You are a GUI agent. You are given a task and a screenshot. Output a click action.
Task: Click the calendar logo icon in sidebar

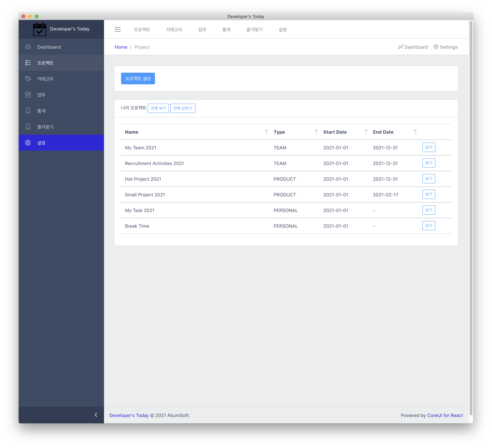coord(39,29)
